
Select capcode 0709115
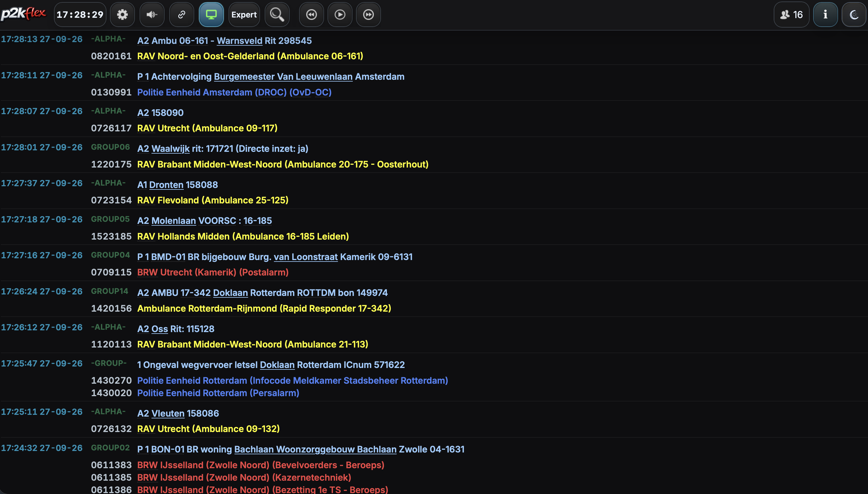(x=111, y=273)
